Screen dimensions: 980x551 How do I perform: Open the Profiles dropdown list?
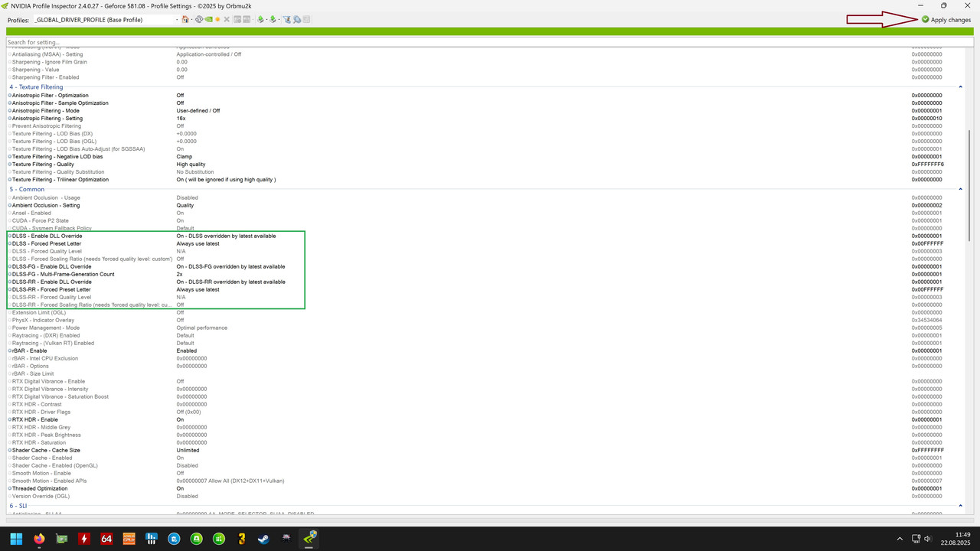(x=177, y=19)
